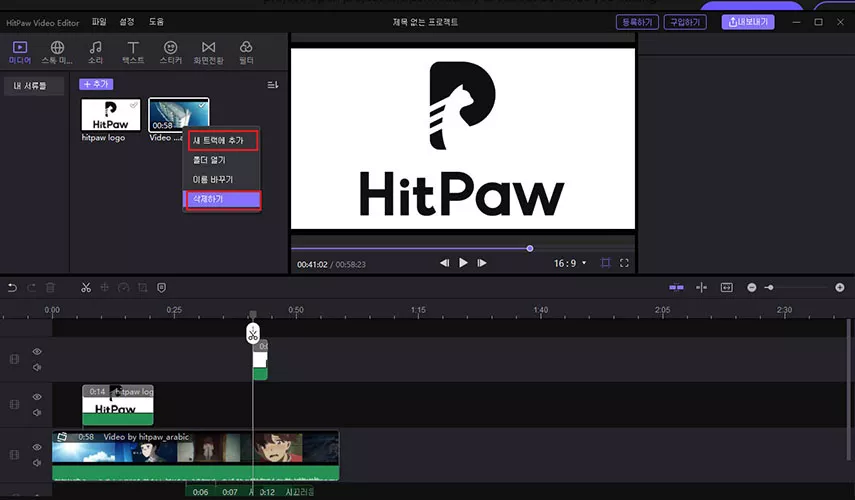Choose 삭제하기 from context menu
855x500 pixels.
coord(223,200)
